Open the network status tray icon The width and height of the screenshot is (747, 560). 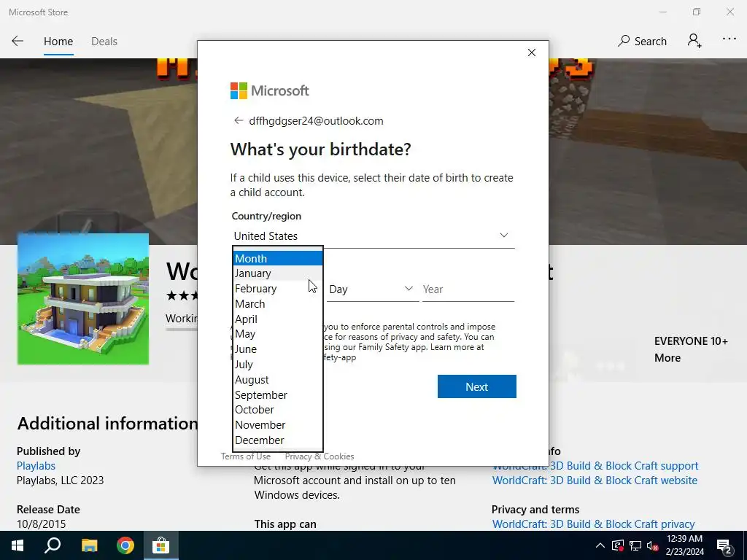pyautogui.click(x=635, y=545)
